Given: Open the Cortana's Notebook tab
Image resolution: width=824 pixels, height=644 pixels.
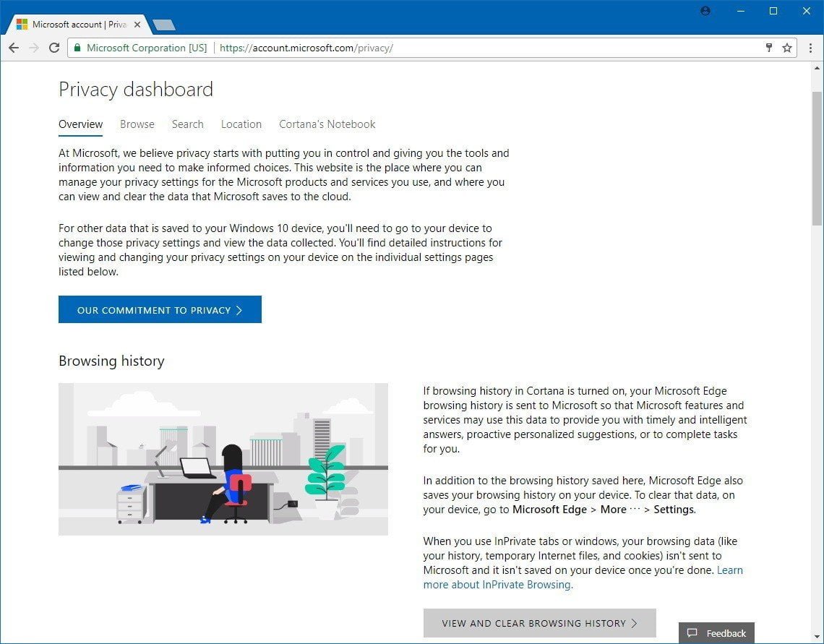Looking at the screenshot, I should pos(327,124).
